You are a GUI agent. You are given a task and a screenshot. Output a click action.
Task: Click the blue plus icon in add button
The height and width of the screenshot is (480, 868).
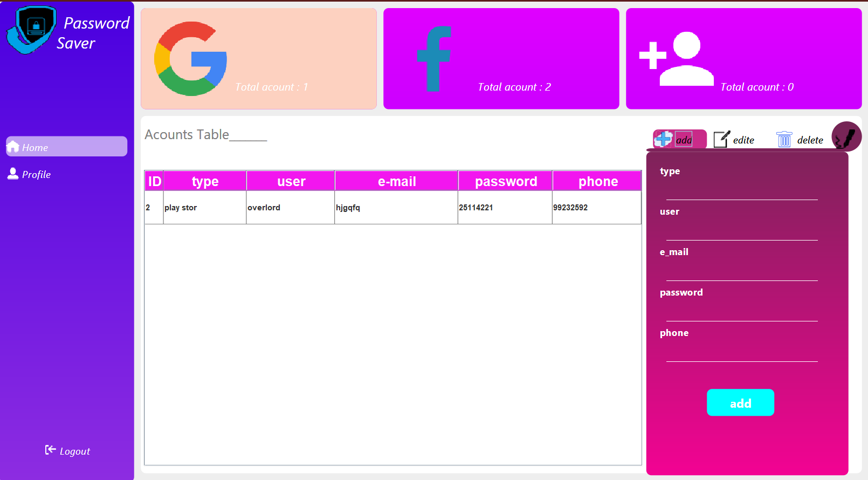[663, 139]
